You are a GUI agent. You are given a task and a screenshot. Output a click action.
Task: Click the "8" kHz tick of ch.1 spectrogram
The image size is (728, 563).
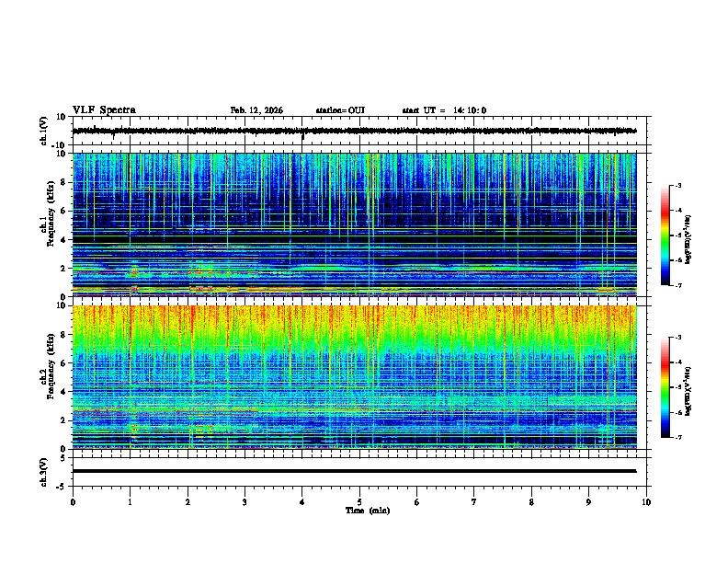[63, 182]
